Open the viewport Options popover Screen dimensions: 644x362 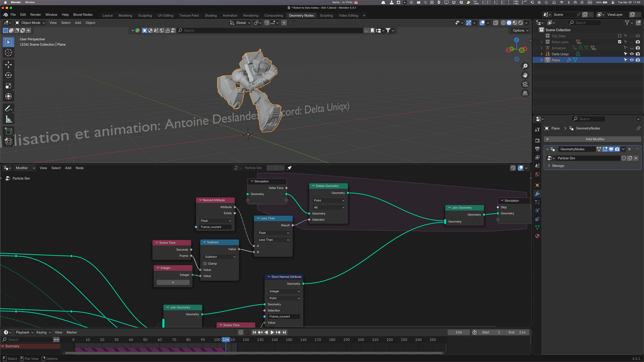(521, 30)
